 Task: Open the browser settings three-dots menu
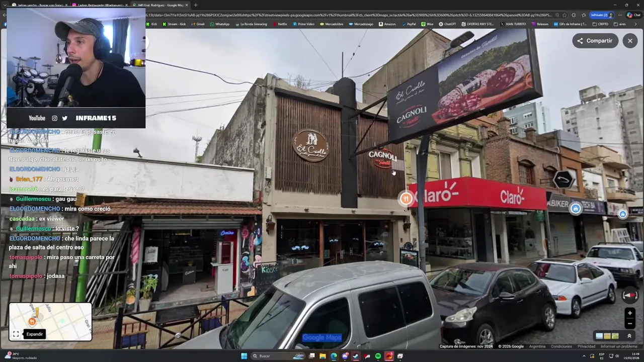[x=620, y=15]
